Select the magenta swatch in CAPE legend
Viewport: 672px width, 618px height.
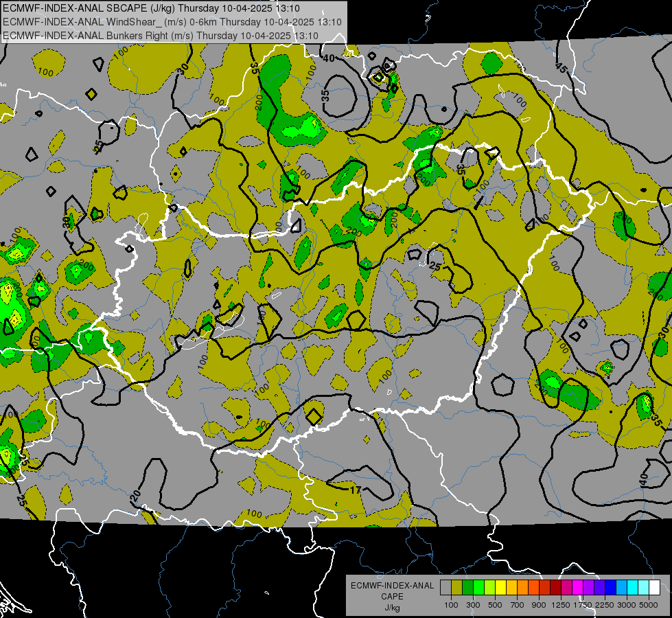(x=577, y=587)
